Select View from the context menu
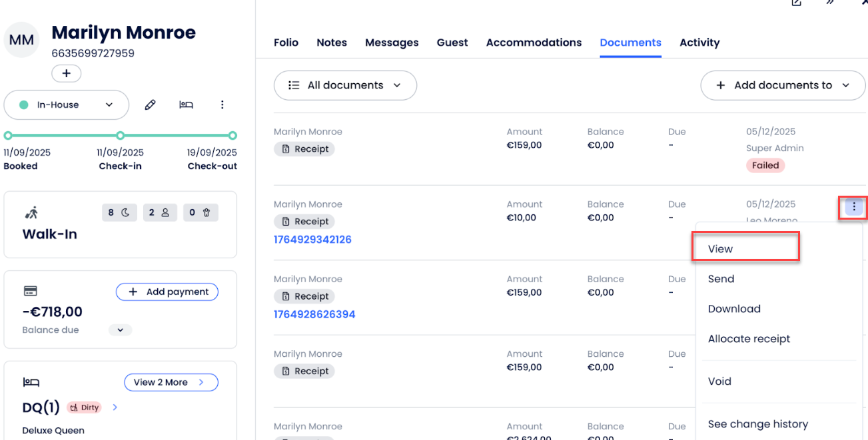Viewport: 868px width, 440px height. 720,249
